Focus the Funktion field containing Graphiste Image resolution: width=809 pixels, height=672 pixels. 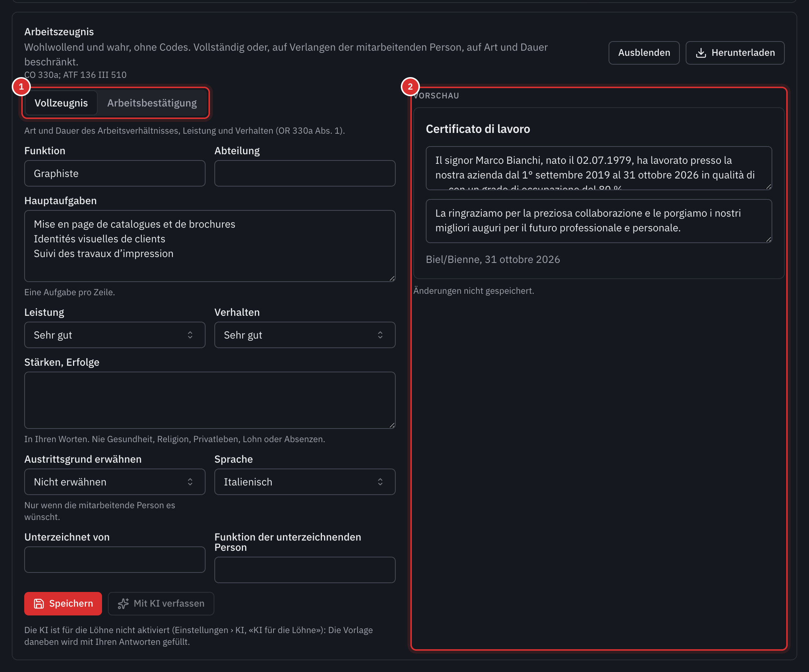point(115,173)
